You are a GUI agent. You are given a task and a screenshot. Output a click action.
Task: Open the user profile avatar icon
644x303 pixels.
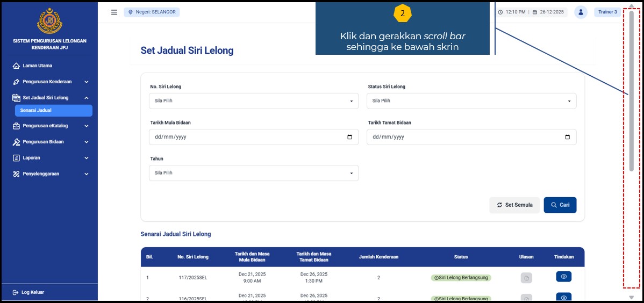[581, 12]
